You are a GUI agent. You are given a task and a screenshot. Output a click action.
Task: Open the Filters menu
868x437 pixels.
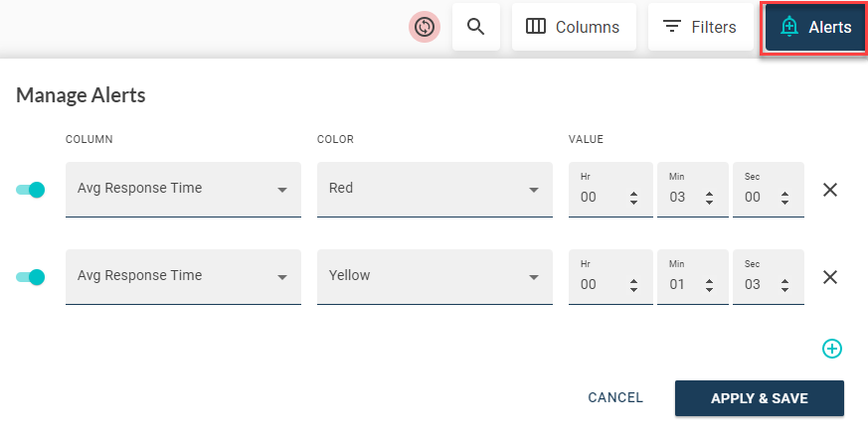pos(699,27)
